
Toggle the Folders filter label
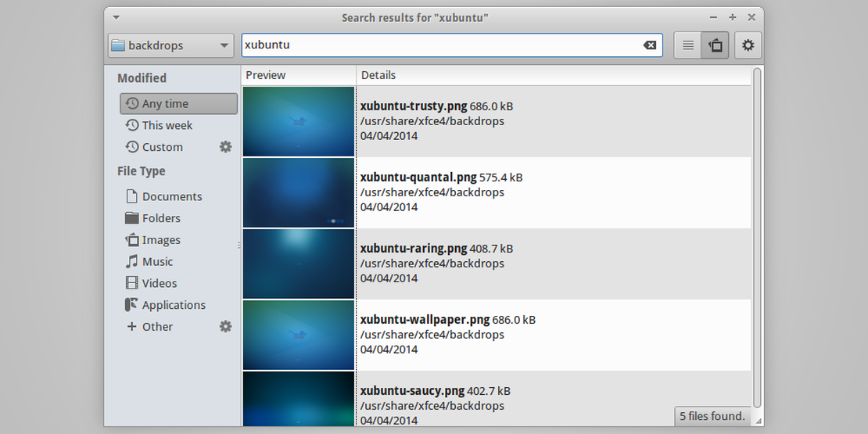[x=161, y=218]
